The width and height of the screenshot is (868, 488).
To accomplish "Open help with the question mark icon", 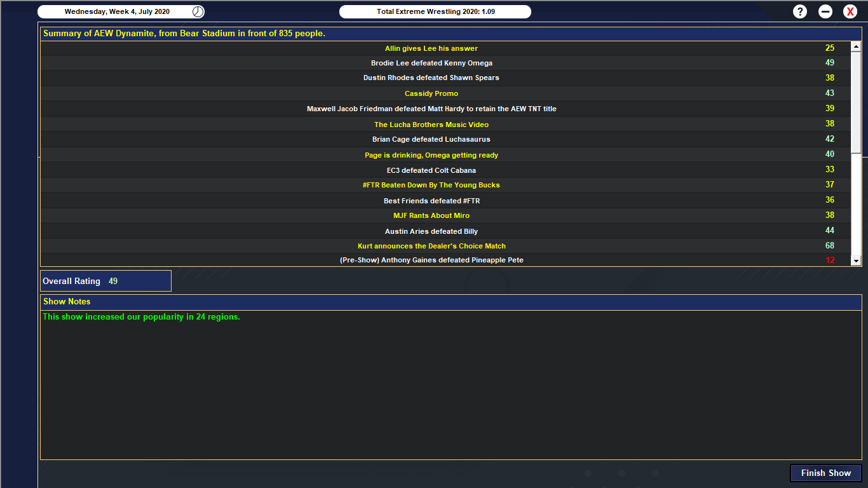I will click(x=800, y=11).
